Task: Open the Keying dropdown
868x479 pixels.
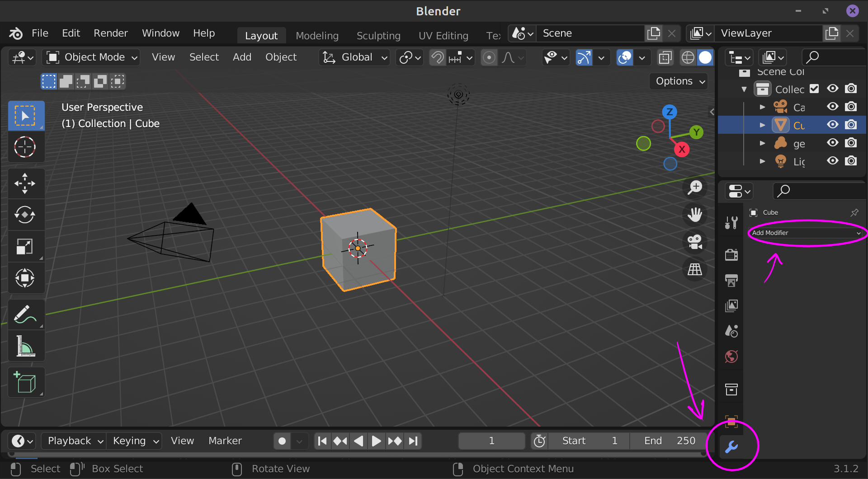Action: [134, 441]
